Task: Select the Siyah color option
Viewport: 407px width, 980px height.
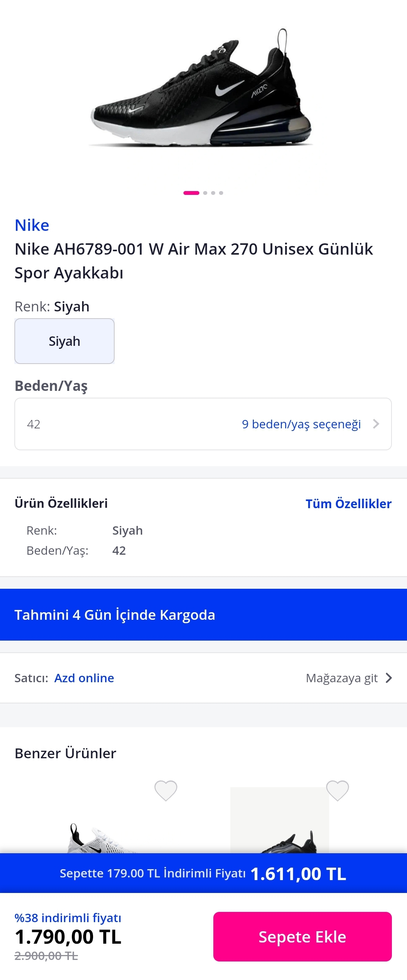Action: point(64,341)
